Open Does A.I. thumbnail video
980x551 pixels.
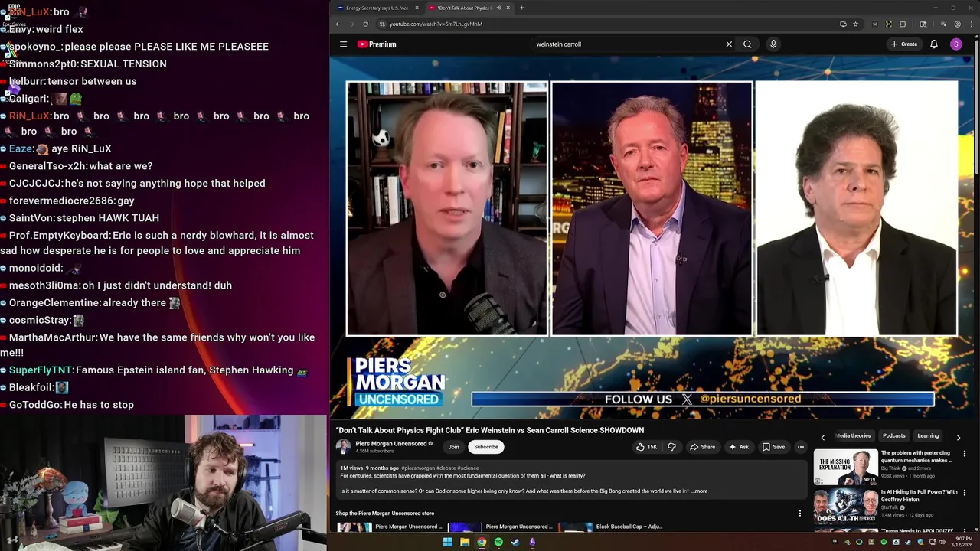pos(845,506)
